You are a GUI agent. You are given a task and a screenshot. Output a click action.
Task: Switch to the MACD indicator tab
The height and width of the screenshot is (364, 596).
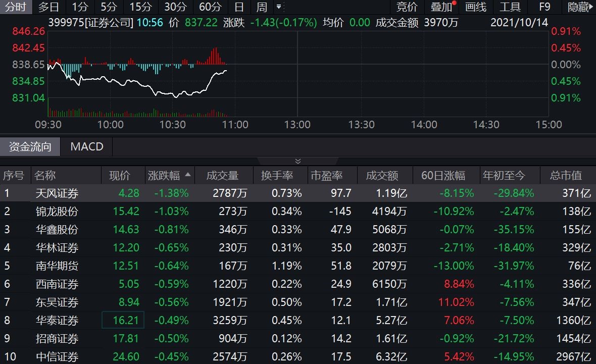coord(87,147)
